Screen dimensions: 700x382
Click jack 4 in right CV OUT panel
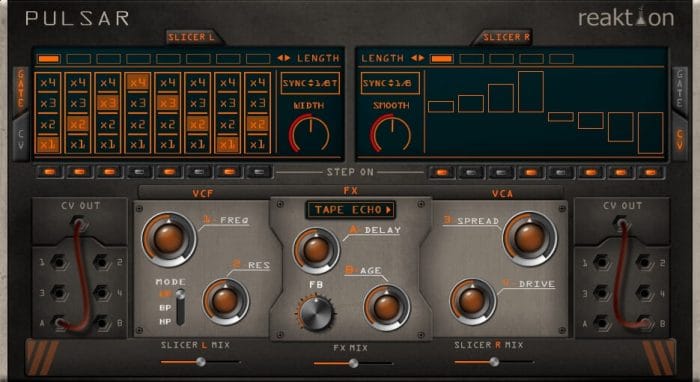pyautogui.click(x=644, y=293)
